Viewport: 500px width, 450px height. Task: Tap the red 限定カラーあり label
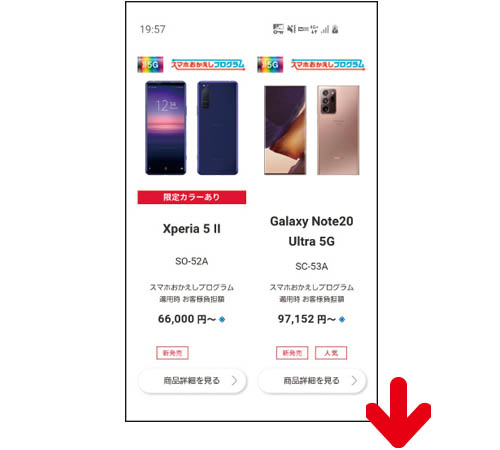point(192,197)
